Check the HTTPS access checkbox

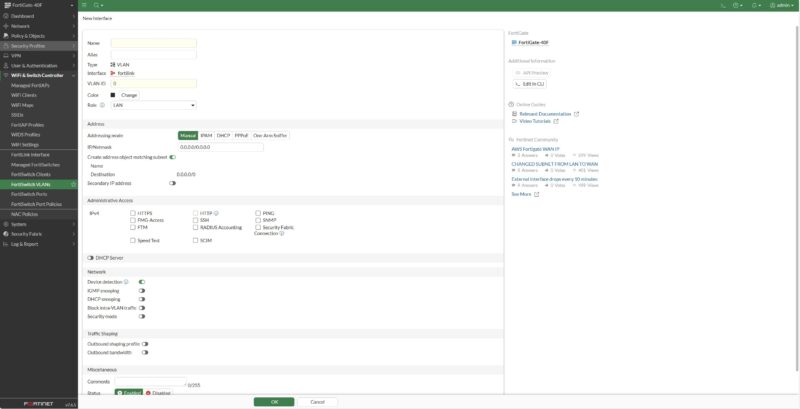133,213
